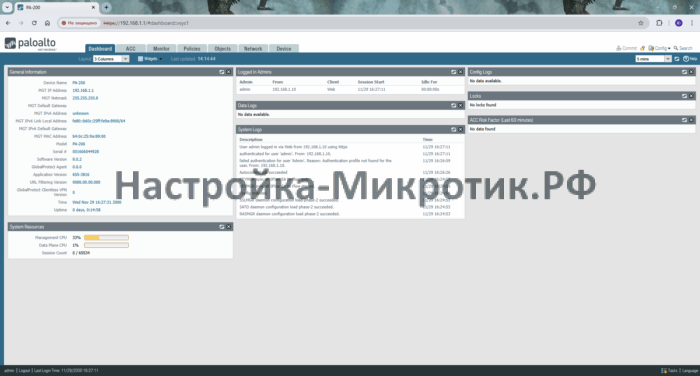The image size is (700, 376).
Task: Click the RASMGR daemon configuration log entry
Action: 289,214
